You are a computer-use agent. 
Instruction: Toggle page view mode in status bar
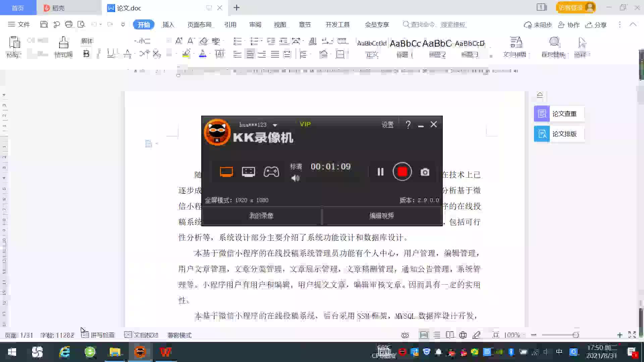[x=424, y=335]
